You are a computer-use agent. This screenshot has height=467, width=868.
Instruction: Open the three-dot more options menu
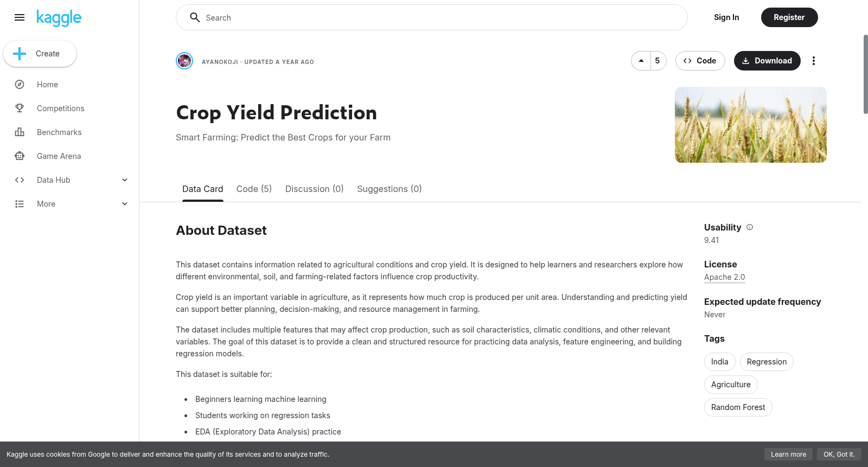click(813, 61)
